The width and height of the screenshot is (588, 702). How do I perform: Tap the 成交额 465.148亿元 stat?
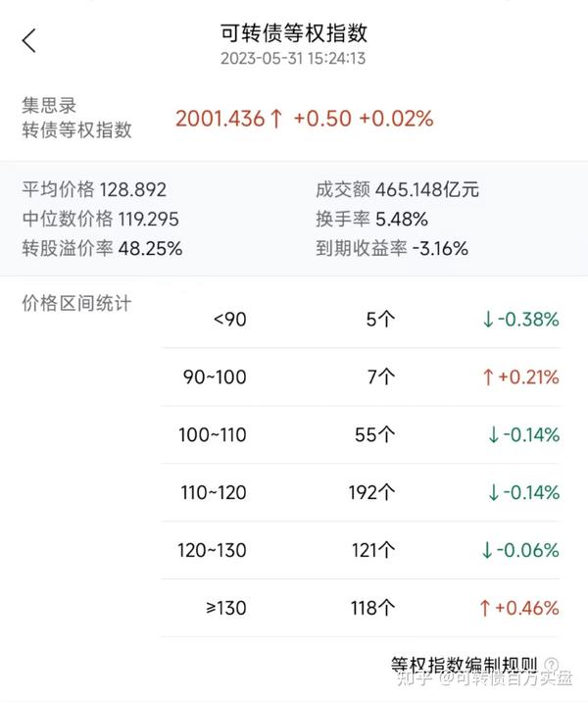pos(397,189)
